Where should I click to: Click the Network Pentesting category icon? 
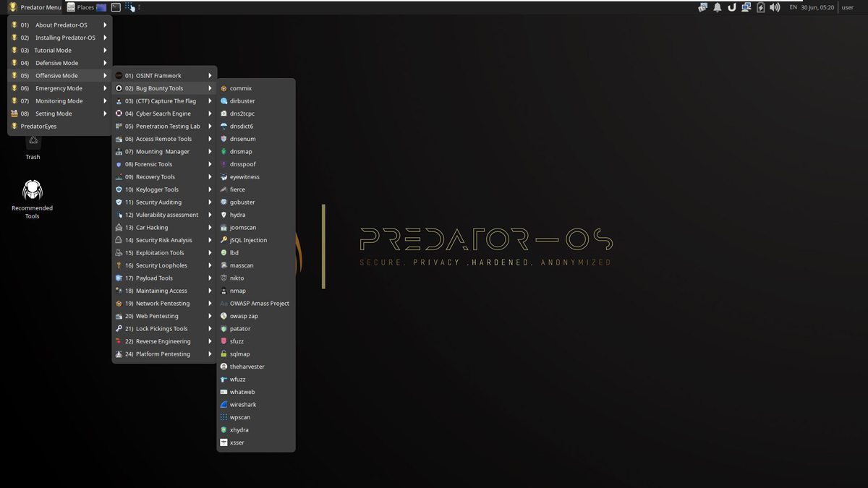119,304
